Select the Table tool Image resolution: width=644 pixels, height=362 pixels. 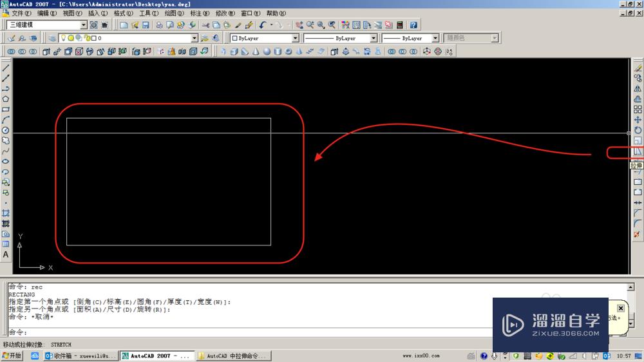click(x=6, y=244)
